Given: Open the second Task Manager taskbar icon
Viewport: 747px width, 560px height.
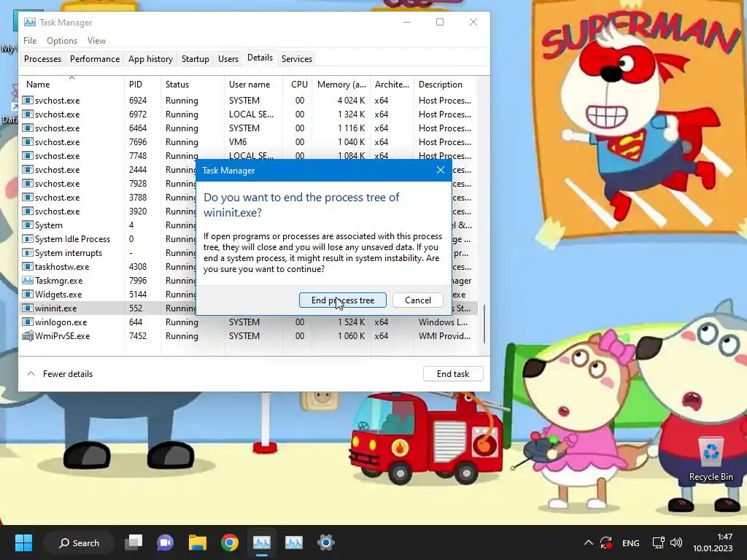Looking at the screenshot, I should tap(293, 542).
